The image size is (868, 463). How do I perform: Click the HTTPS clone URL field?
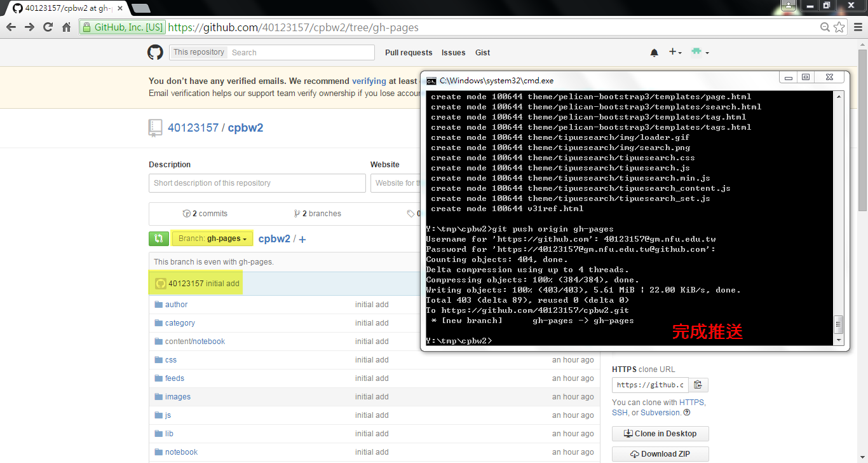[650, 385]
